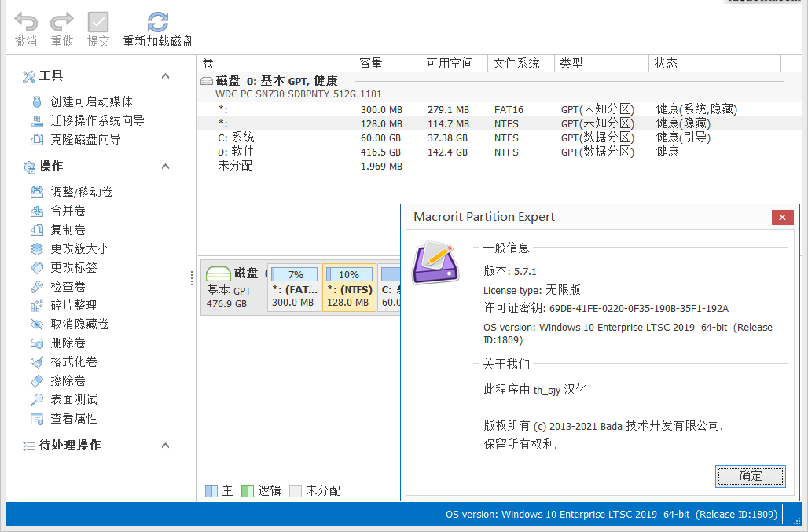Sort by 卷 column header

tap(276, 64)
